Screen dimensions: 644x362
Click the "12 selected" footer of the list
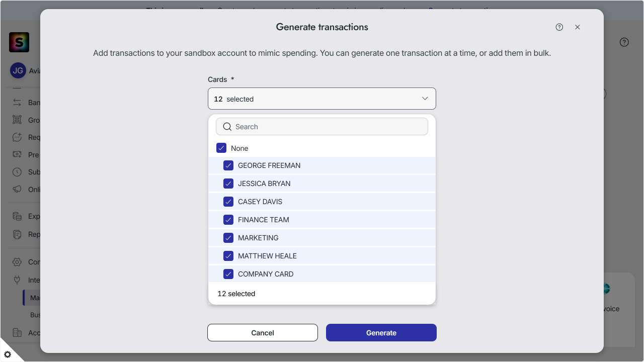(x=236, y=294)
